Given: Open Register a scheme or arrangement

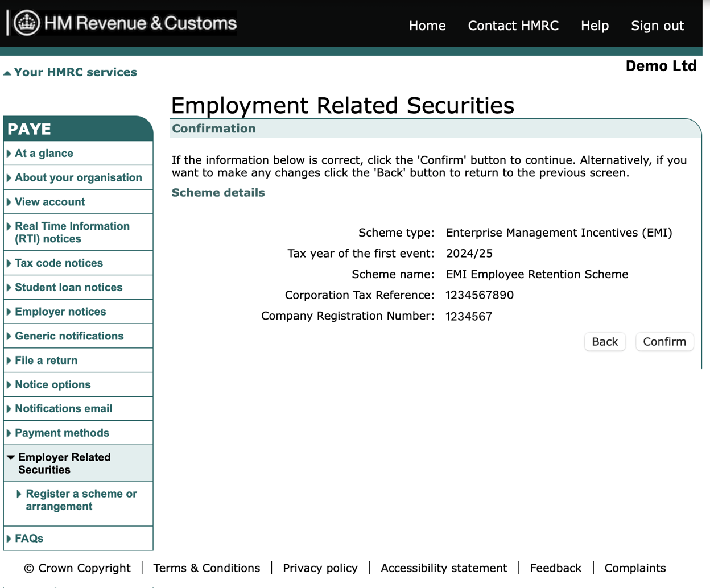Looking at the screenshot, I should 81,500.
